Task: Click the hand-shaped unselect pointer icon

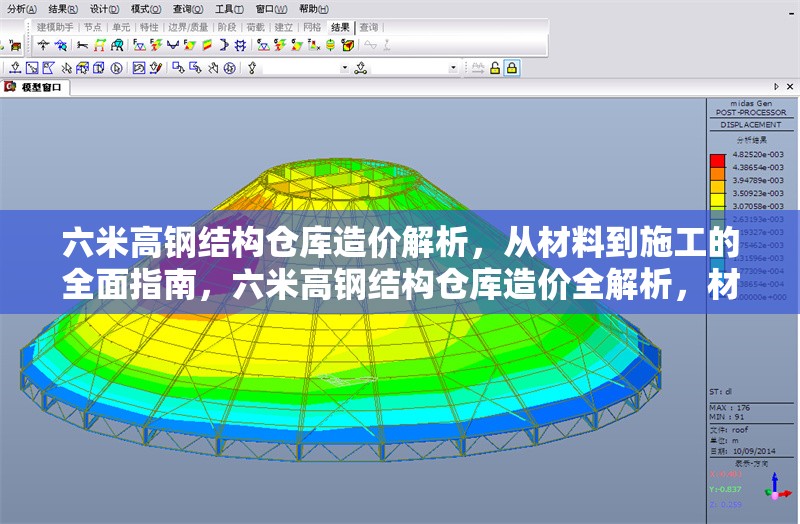Action: coord(213,68)
